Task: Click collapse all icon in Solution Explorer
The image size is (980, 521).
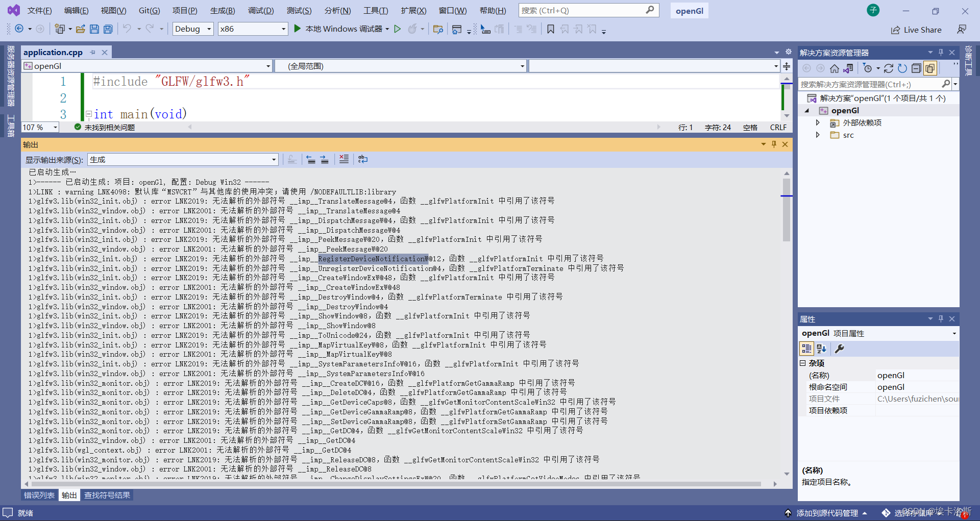Action: click(916, 68)
